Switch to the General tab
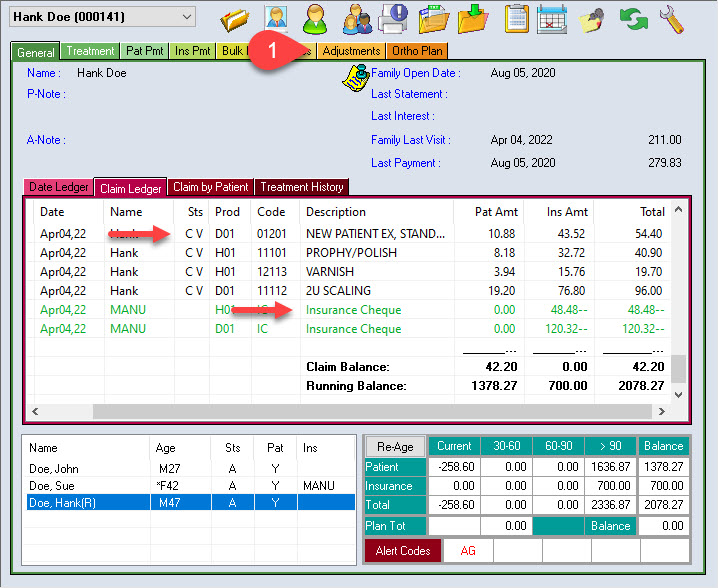Image resolution: width=718 pixels, height=588 pixels. 35,52
